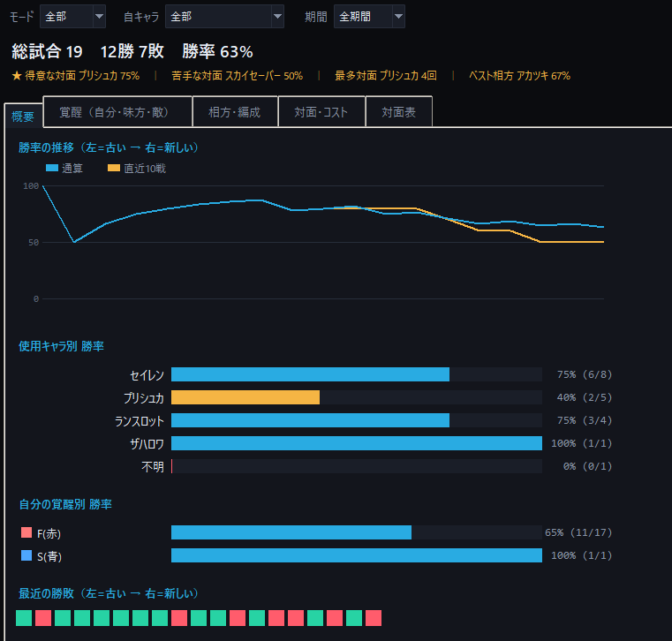The width and height of the screenshot is (672, 641).
Task: Switch to the 覚醒（自分・味方・敵） tab
Action: pyautogui.click(x=117, y=112)
